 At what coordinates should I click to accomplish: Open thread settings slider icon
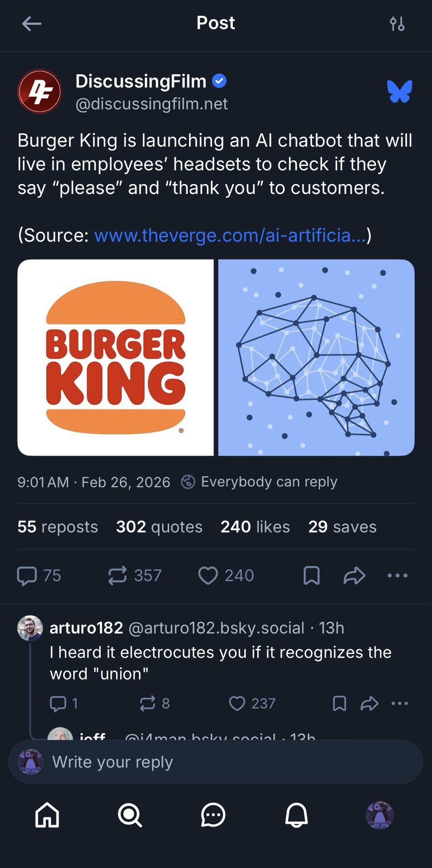click(x=397, y=24)
